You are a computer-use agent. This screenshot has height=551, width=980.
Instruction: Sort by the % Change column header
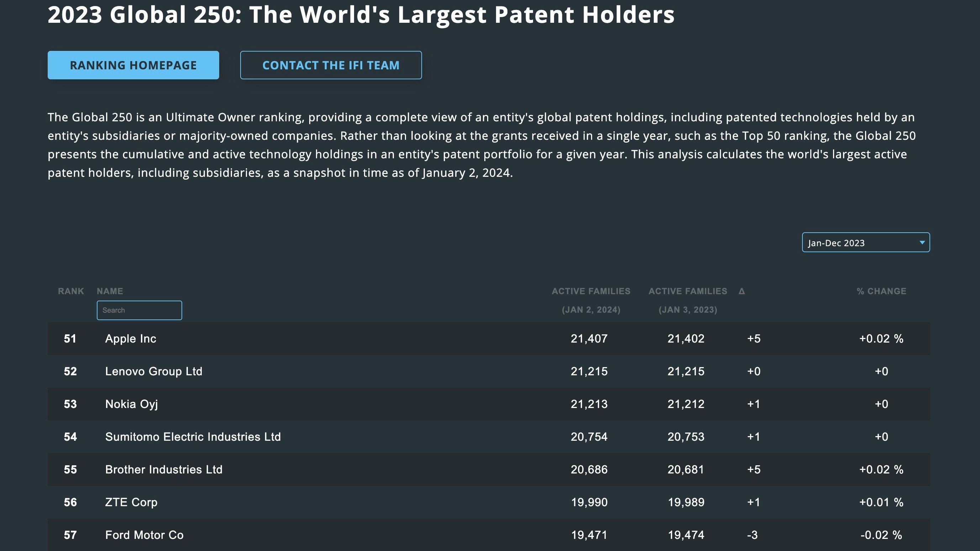point(881,291)
